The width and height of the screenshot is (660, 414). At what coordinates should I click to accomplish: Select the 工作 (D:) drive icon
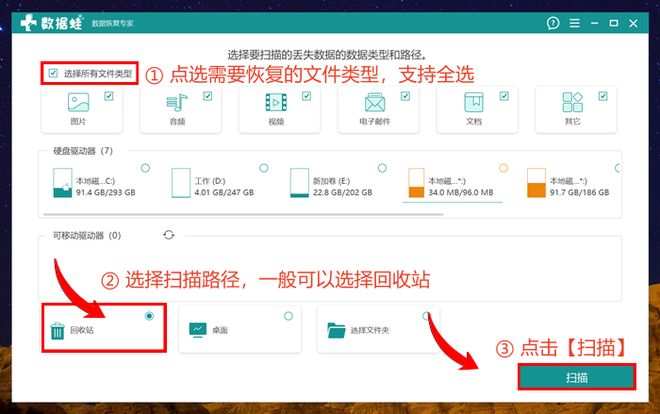[181, 183]
